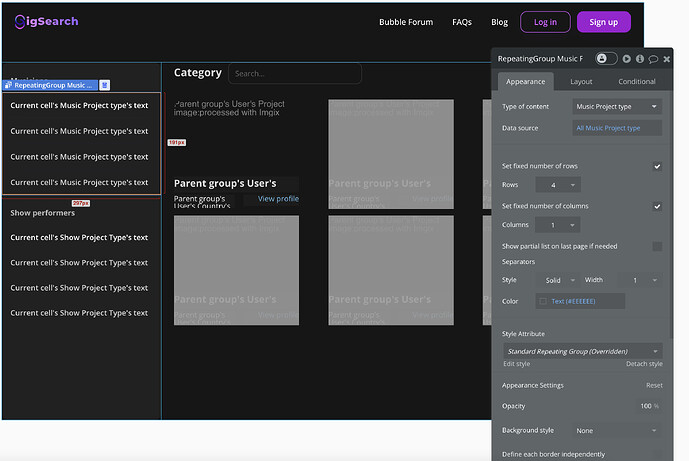Switch to the Appearance tab

click(526, 82)
